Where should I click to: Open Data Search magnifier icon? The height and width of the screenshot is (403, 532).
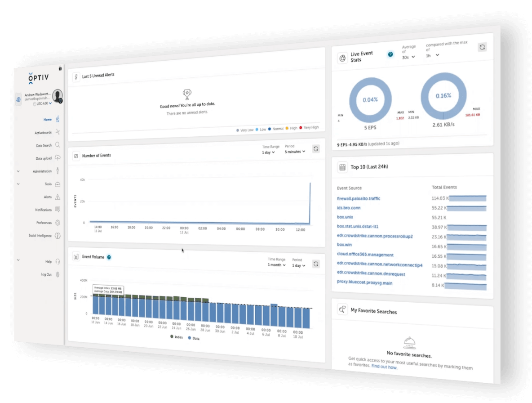pos(58,145)
